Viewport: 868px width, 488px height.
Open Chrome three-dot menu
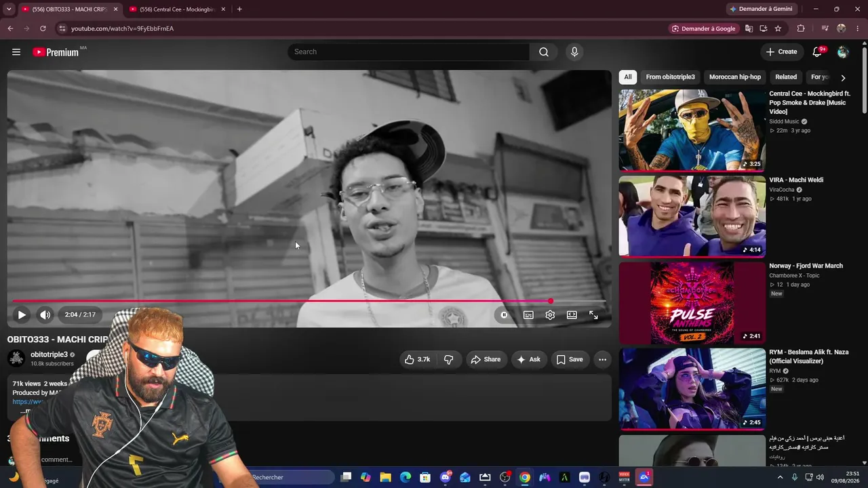tap(857, 28)
